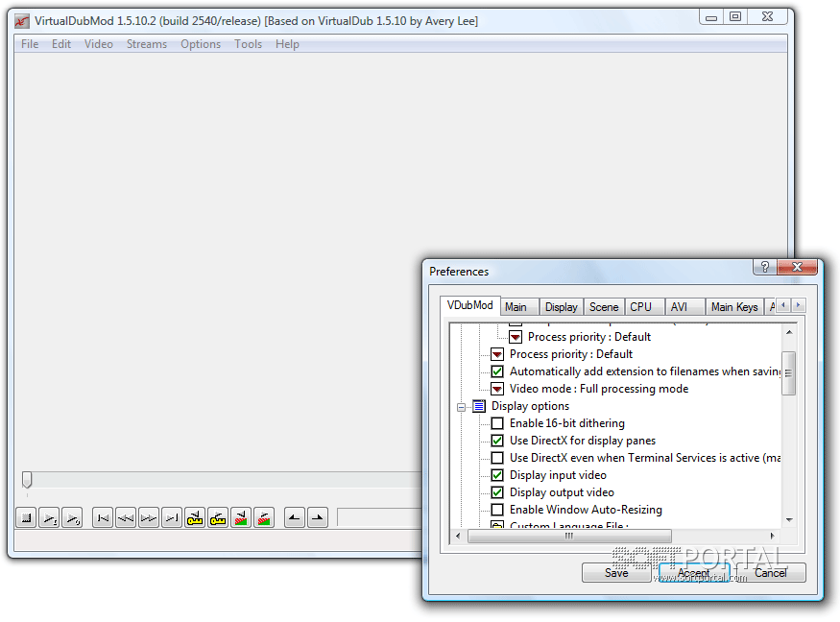Seek to next scene change
This screenshot has width=840, height=622.
(264, 518)
